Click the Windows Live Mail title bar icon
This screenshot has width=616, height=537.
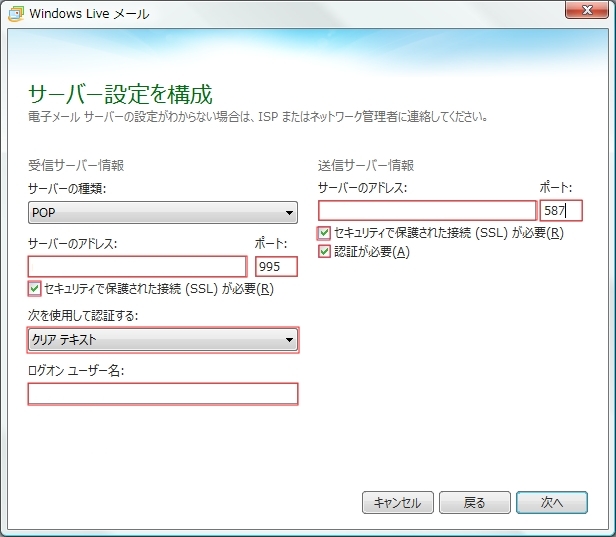tap(16, 14)
